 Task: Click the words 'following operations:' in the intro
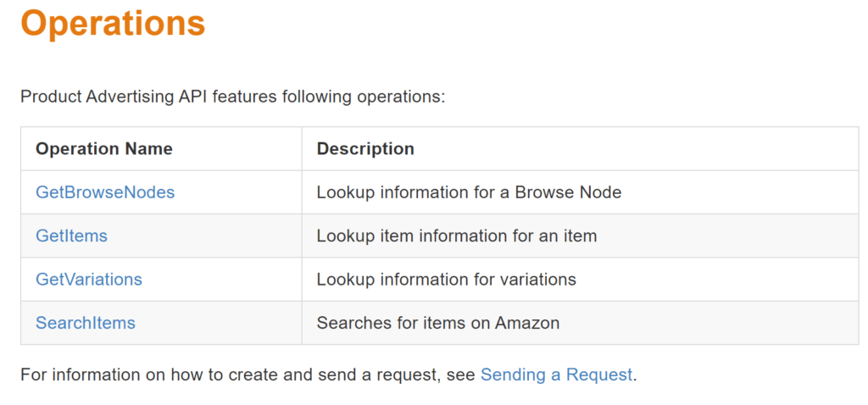click(x=363, y=97)
